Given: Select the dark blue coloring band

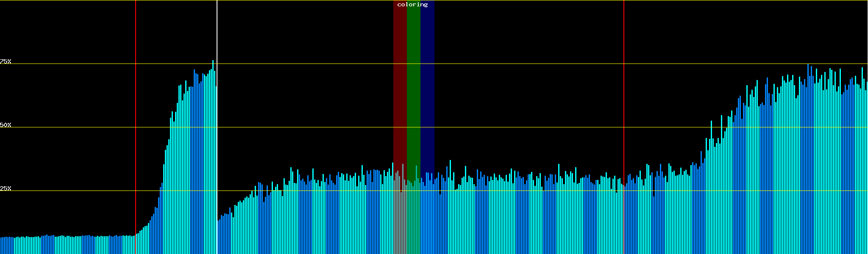Looking at the screenshot, I should [427, 85].
